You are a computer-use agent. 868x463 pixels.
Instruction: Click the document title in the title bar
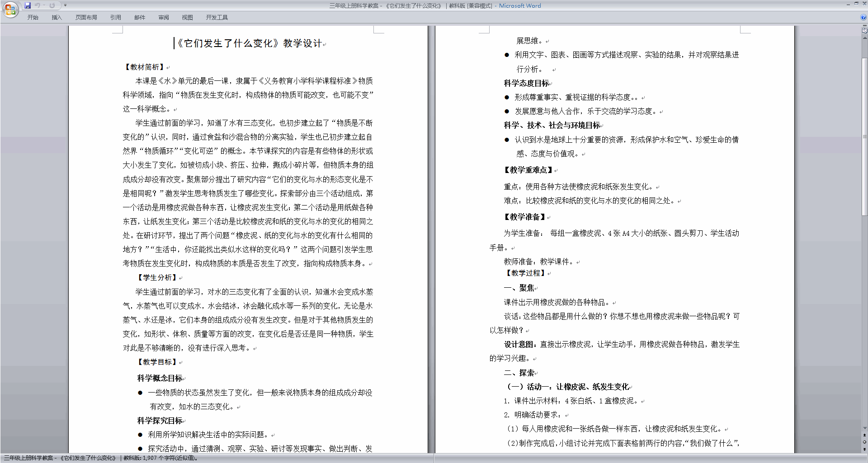435,6
